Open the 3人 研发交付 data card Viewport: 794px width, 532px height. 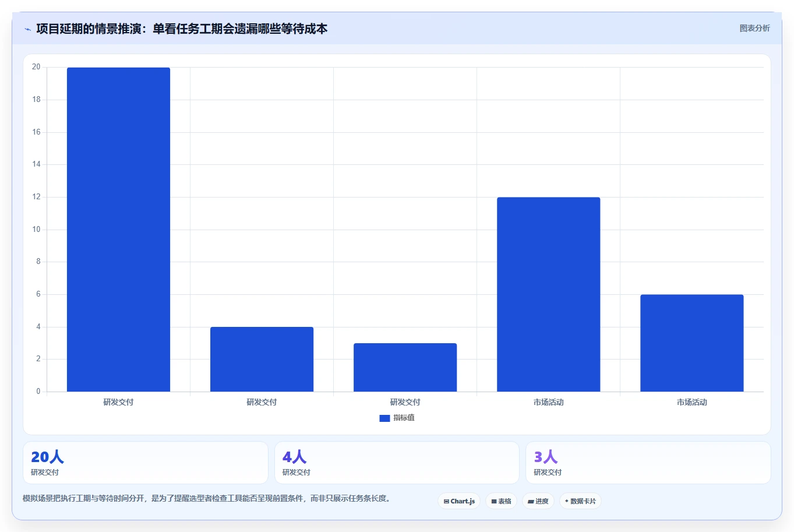[648, 463]
